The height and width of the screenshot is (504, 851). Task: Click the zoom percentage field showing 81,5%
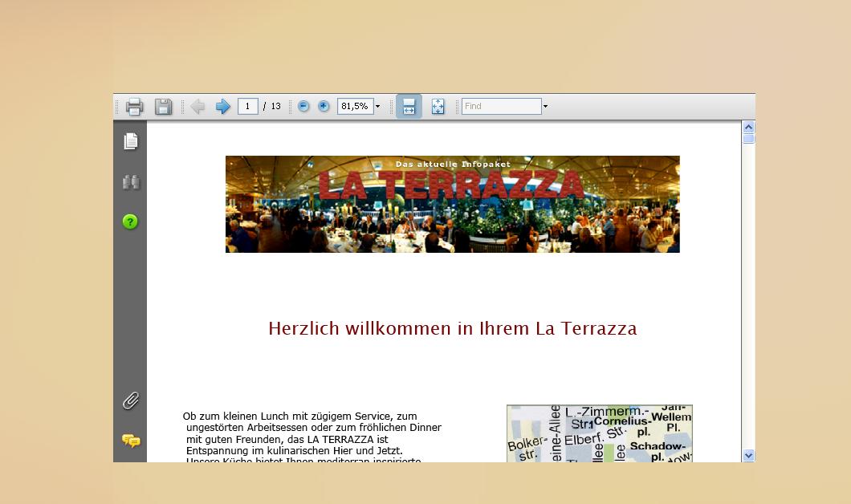pyautogui.click(x=356, y=106)
